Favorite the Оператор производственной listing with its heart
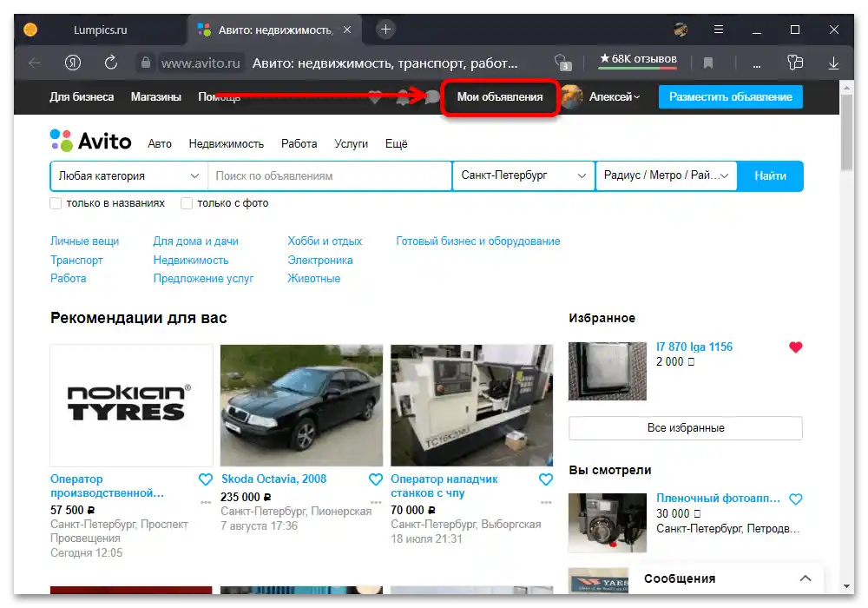Screen dimensions: 868x608 (x=206, y=479)
